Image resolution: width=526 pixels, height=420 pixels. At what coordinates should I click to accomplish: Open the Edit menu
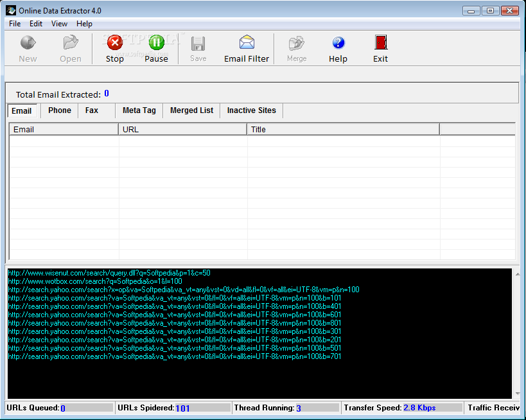[36, 24]
